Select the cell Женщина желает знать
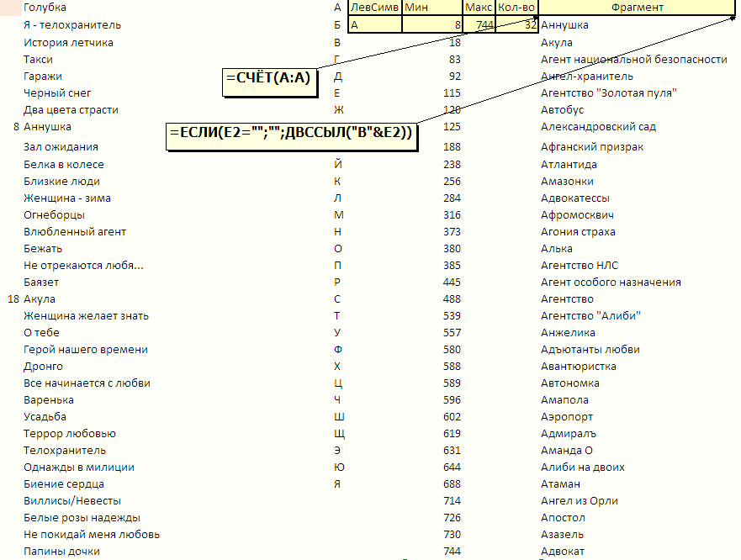Screen dimensions: 741x560 86,315
